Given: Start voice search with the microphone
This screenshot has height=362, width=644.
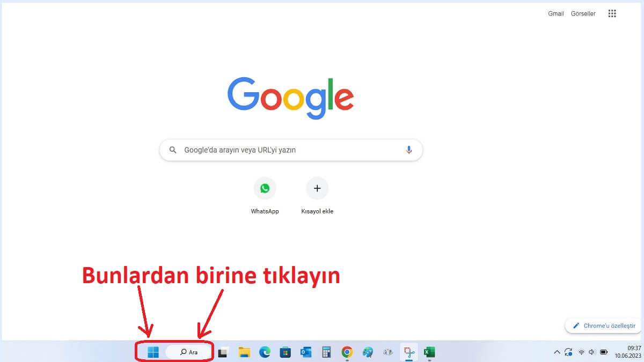Looking at the screenshot, I should click(x=409, y=150).
